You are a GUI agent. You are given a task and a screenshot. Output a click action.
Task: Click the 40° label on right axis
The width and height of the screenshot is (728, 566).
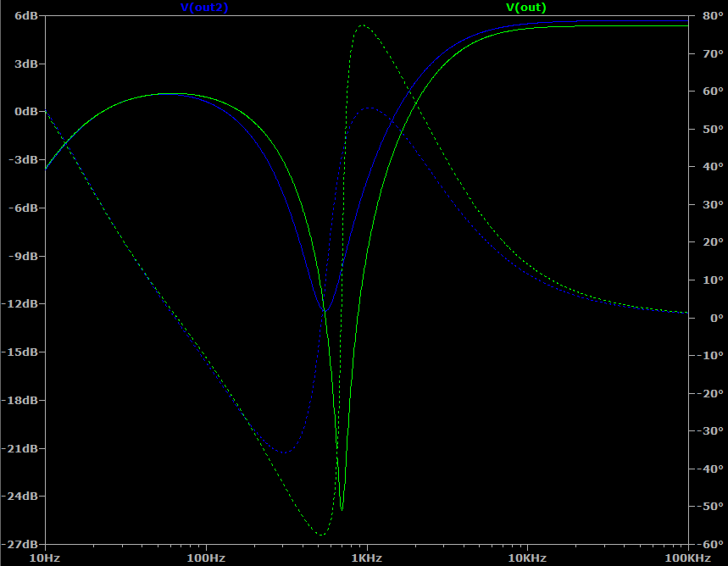[707, 167]
